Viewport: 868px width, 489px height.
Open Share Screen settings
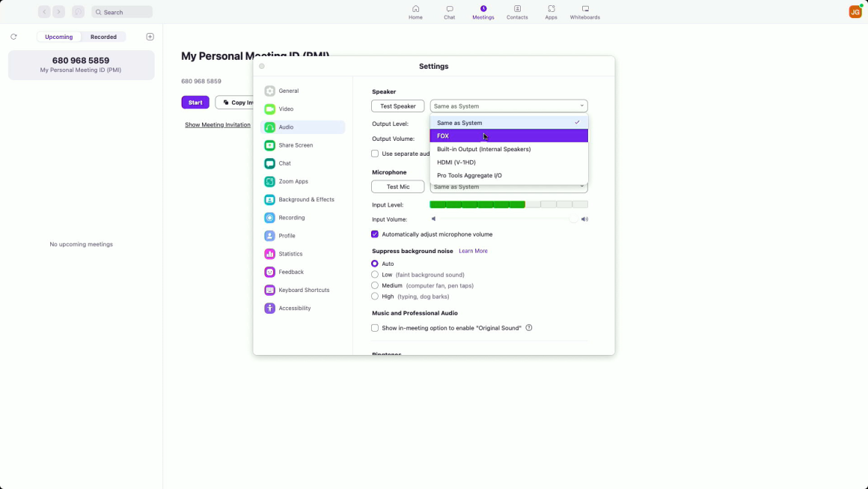click(x=295, y=145)
